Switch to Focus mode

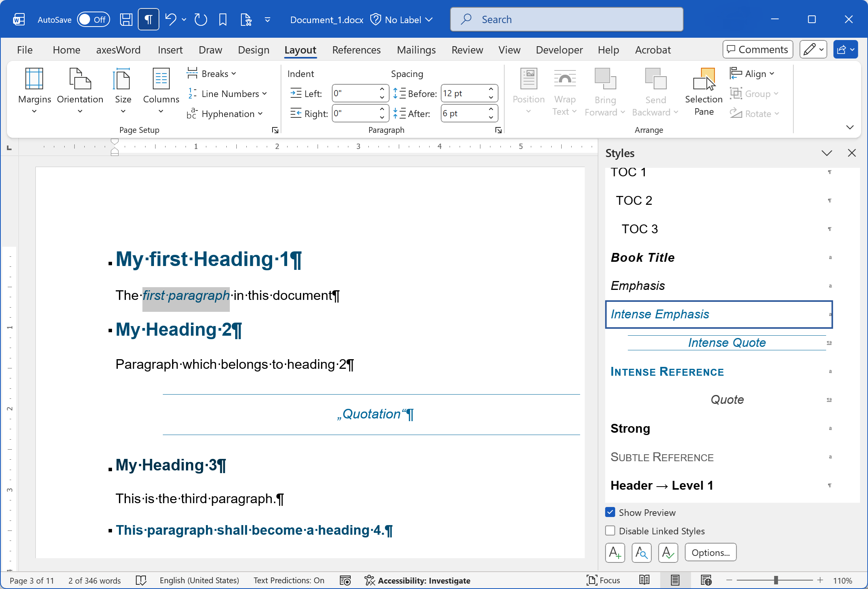(x=603, y=580)
